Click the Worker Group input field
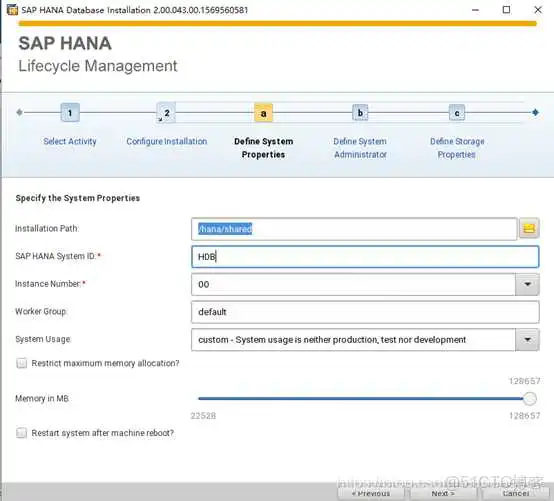The width and height of the screenshot is (554, 501). (365, 312)
